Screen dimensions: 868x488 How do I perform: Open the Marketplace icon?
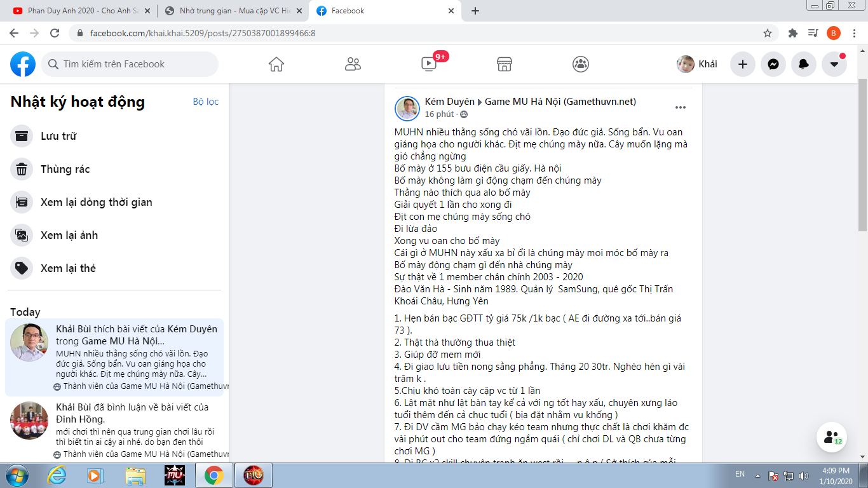504,64
